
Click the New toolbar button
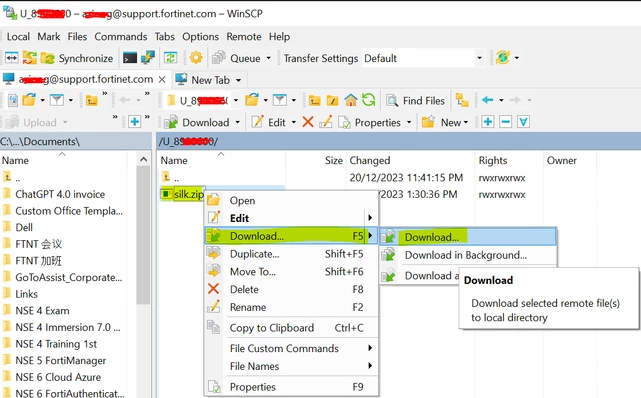click(x=445, y=122)
